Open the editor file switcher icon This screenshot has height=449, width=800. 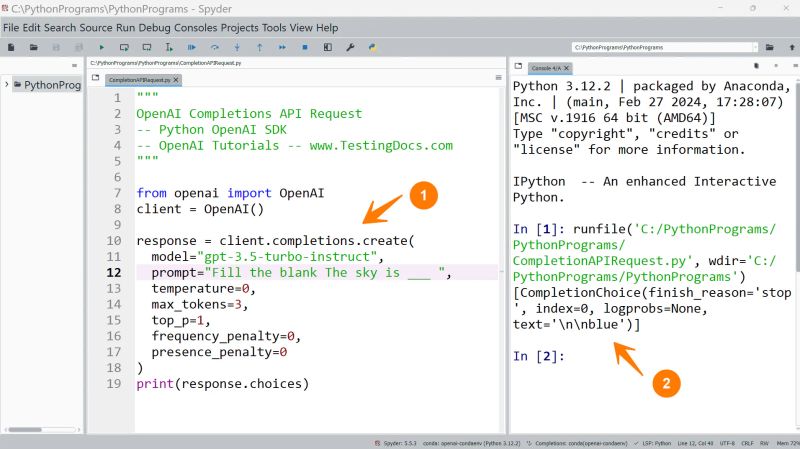click(95, 78)
